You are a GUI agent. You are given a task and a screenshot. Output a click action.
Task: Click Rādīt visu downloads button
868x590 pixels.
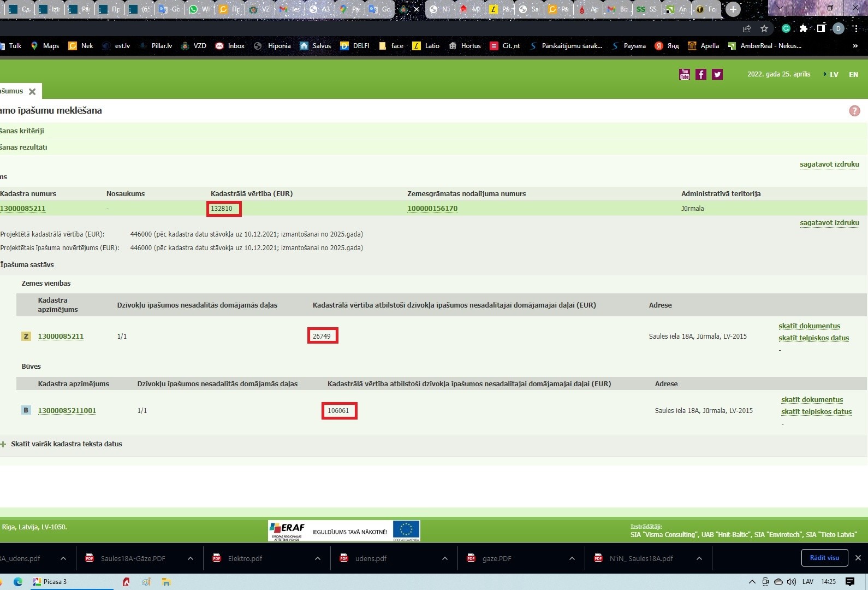click(824, 558)
